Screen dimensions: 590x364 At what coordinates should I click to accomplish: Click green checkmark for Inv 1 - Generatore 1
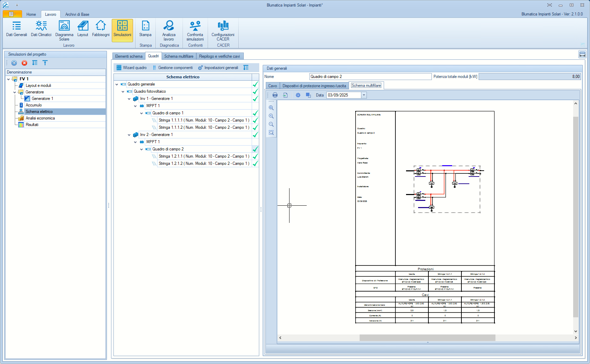click(255, 99)
